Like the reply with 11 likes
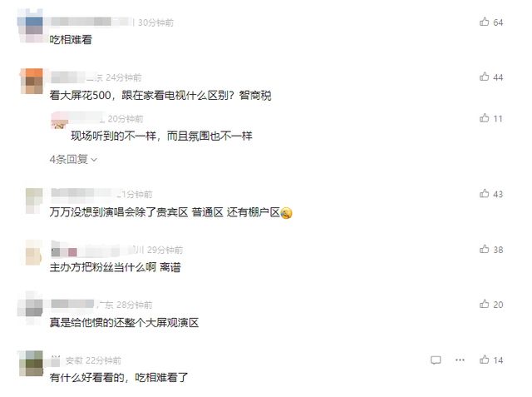 click(484, 118)
